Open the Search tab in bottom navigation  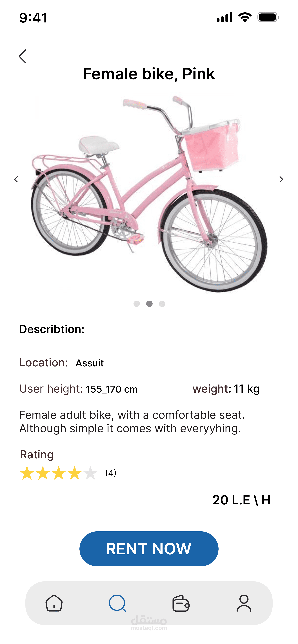[x=117, y=603]
